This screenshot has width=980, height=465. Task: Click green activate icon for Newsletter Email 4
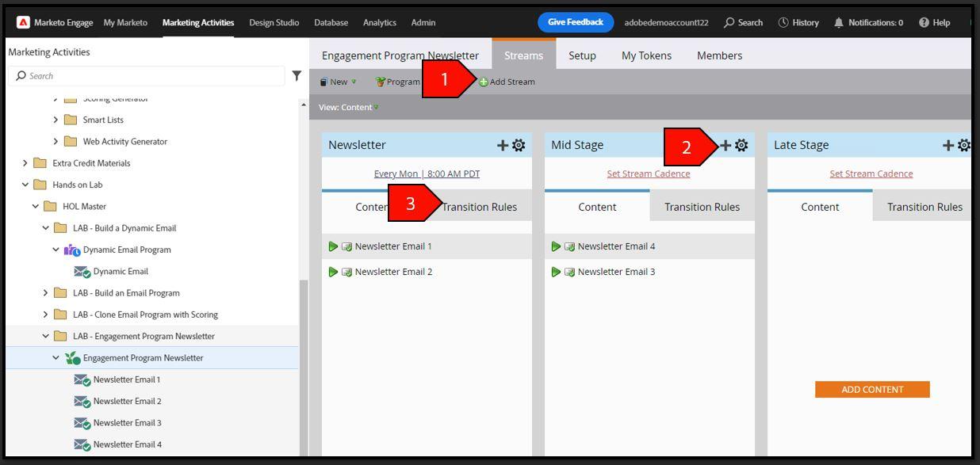pyautogui.click(x=557, y=246)
